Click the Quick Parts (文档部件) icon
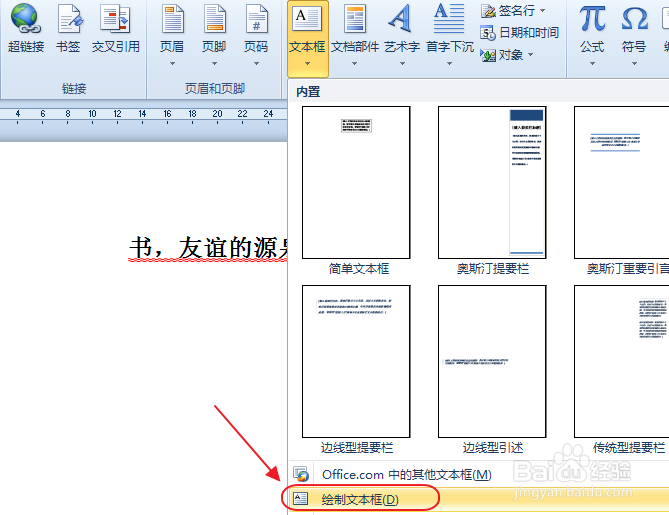The height and width of the screenshot is (515, 669). (x=355, y=19)
